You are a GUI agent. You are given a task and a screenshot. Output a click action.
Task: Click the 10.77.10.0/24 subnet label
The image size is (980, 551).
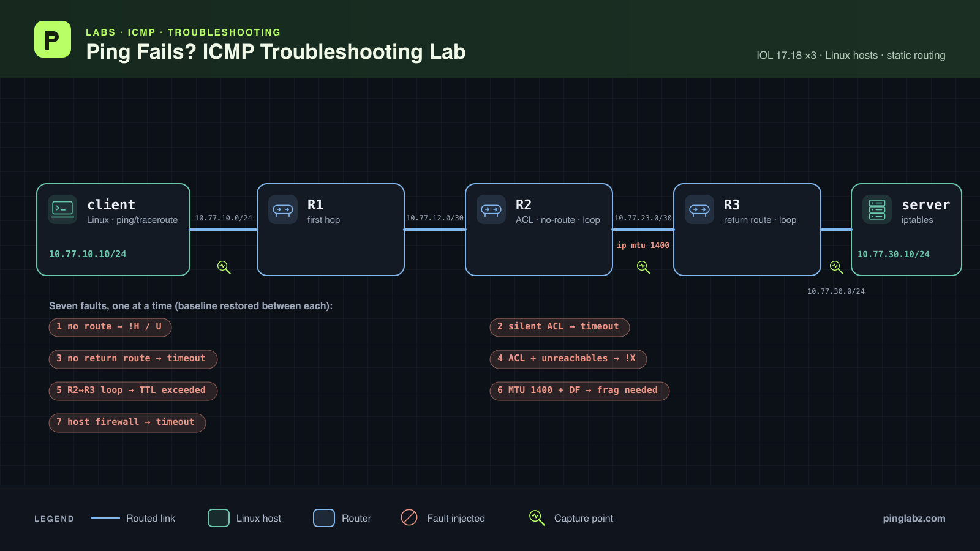224,218
